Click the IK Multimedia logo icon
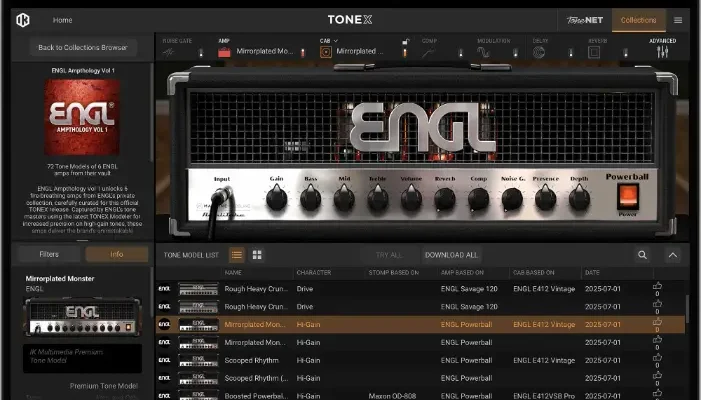 (23, 20)
